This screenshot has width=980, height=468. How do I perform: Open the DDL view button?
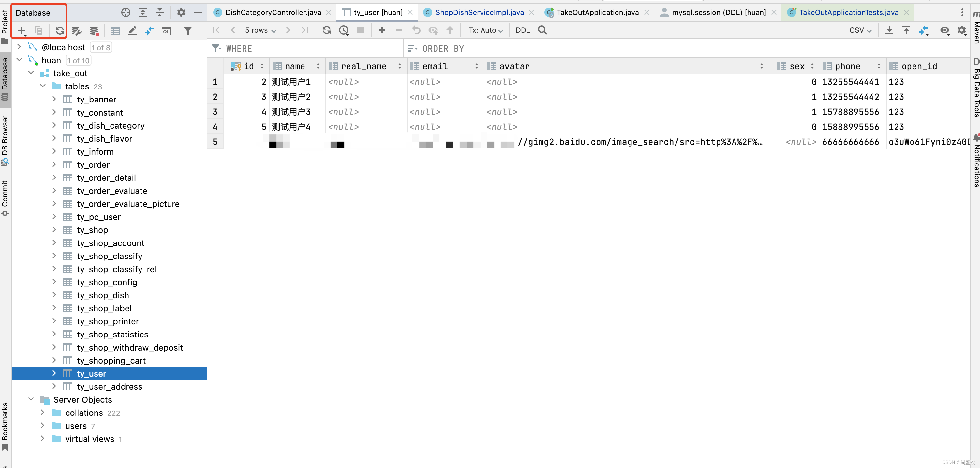coord(522,30)
